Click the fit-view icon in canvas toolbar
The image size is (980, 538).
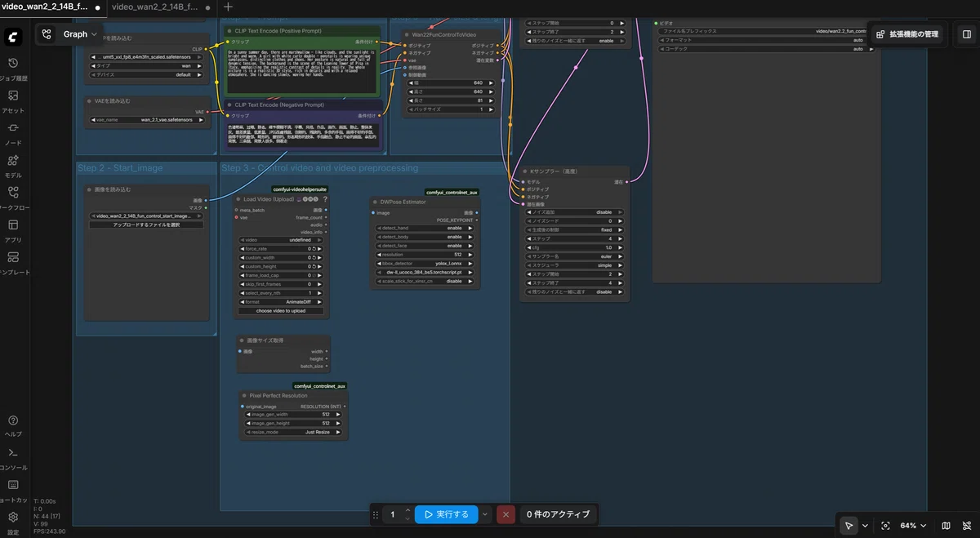[886, 526]
